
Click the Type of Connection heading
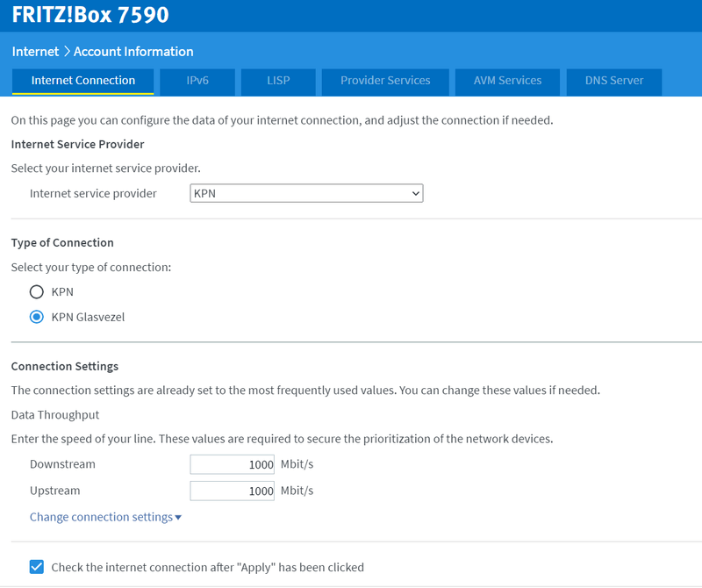[x=62, y=243]
